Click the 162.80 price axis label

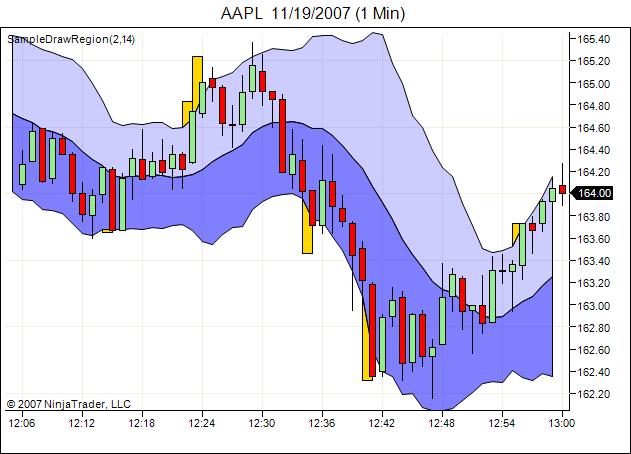tap(594, 328)
